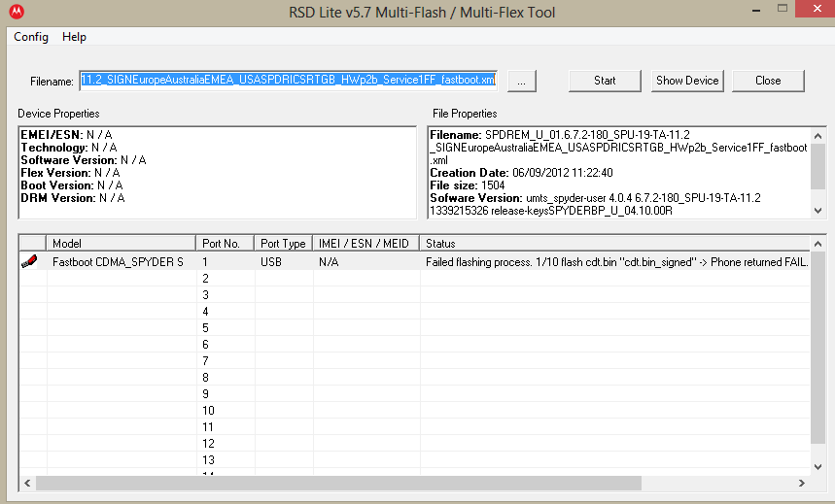Viewport: 835px width, 504px height.
Task: Click the red phone device icon in row 1
Action: point(29,261)
